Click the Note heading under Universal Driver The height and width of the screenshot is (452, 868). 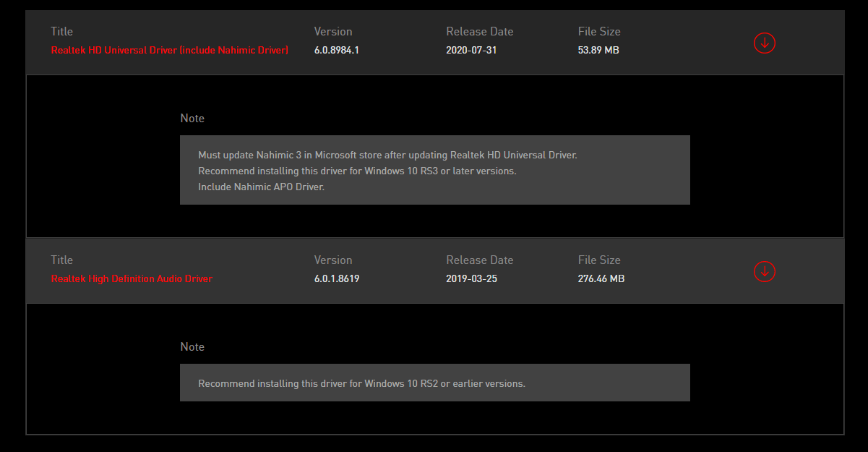pos(192,118)
